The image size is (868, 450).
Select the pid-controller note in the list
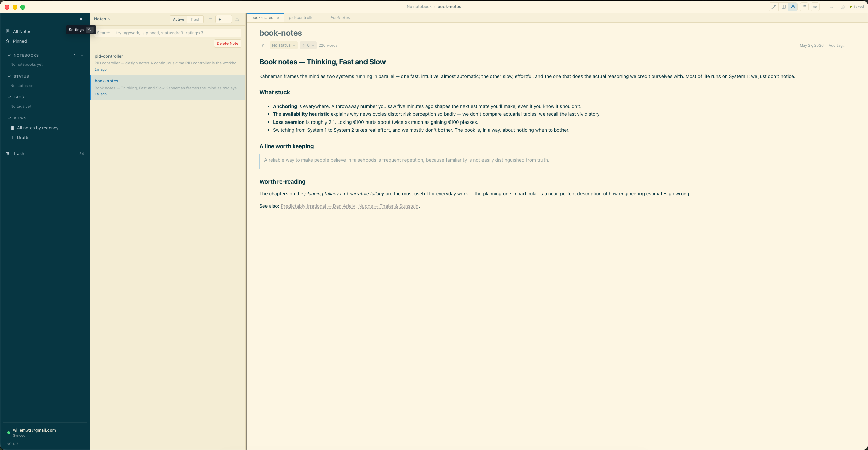coord(168,63)
